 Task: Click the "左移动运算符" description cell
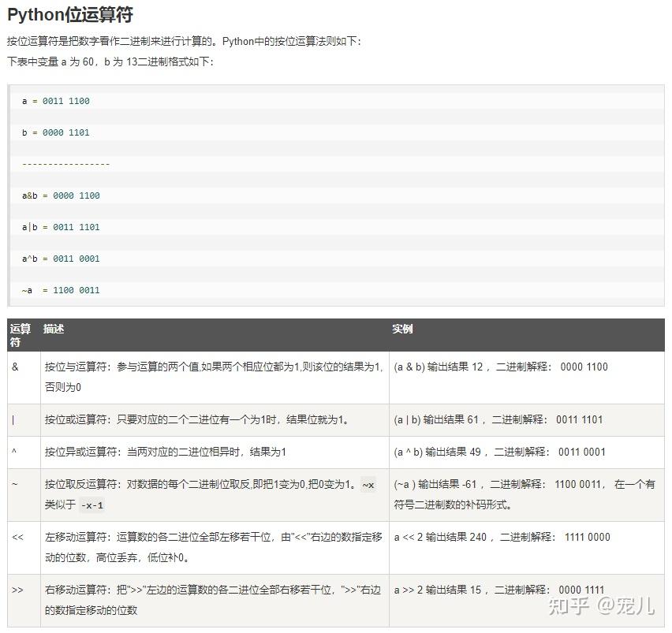pyautogui.click(x=215, y=548)
